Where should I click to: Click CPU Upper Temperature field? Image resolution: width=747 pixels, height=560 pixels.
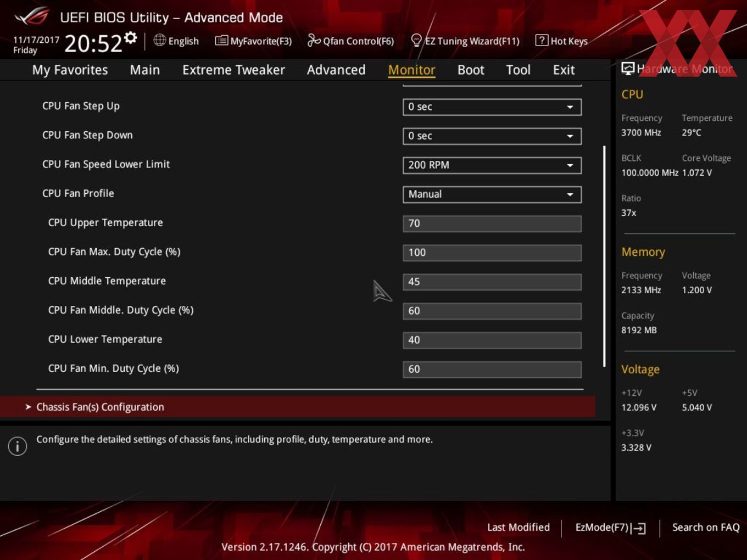(492, 223)
